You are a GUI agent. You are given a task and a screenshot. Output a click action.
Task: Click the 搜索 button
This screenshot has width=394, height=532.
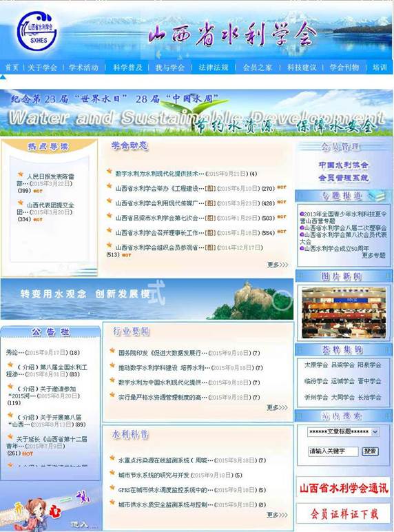(370, 451)
